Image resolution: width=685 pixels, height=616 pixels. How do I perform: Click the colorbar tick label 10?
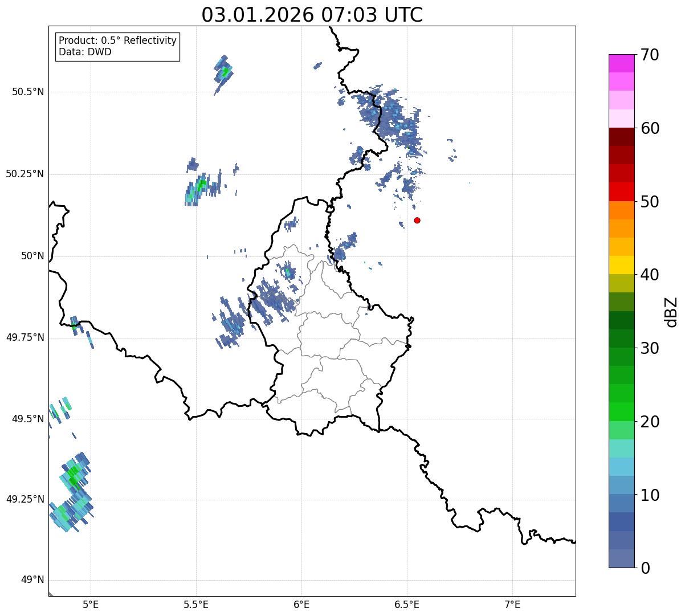click(x=650, y=495)
